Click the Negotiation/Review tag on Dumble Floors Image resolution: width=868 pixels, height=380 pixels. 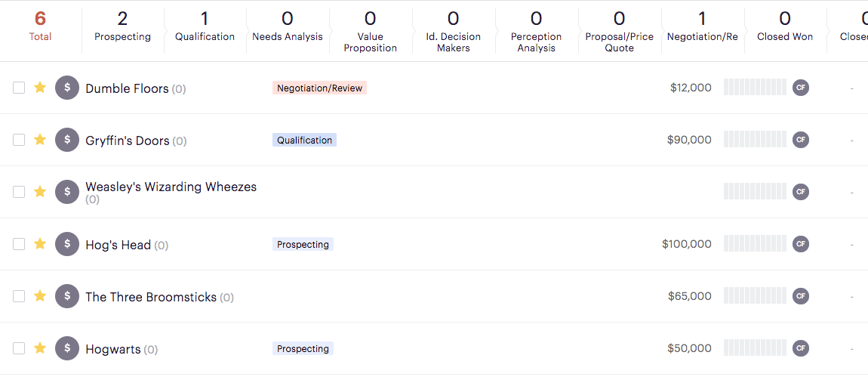click(x=319, y=88)
